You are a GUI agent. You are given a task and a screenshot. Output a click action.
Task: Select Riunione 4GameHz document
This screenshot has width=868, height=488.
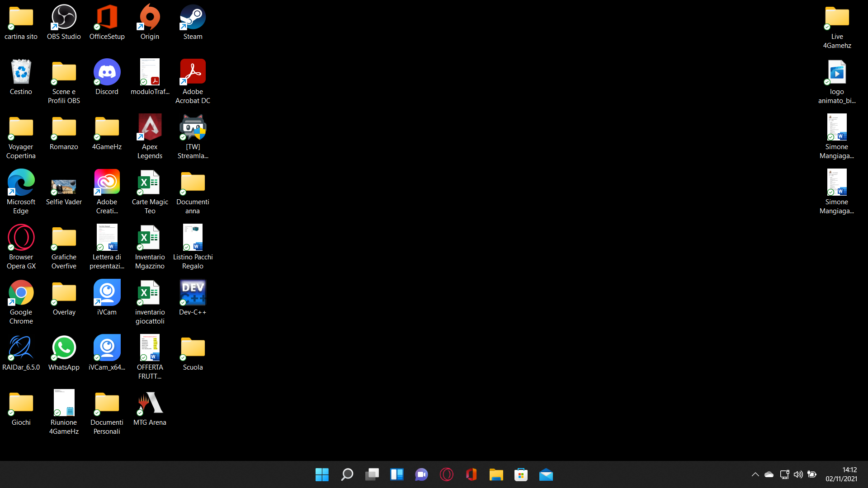64,413
